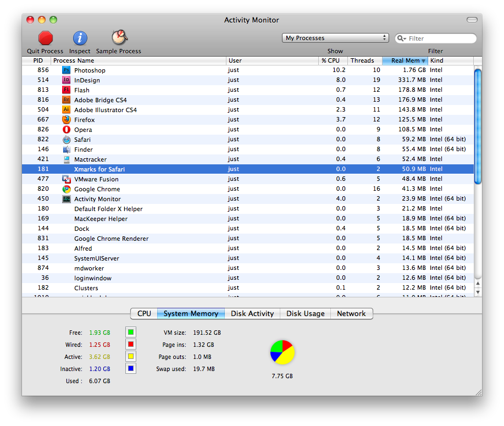
Task: Click the Safari compass icon
Action: (x=66, y=140)
